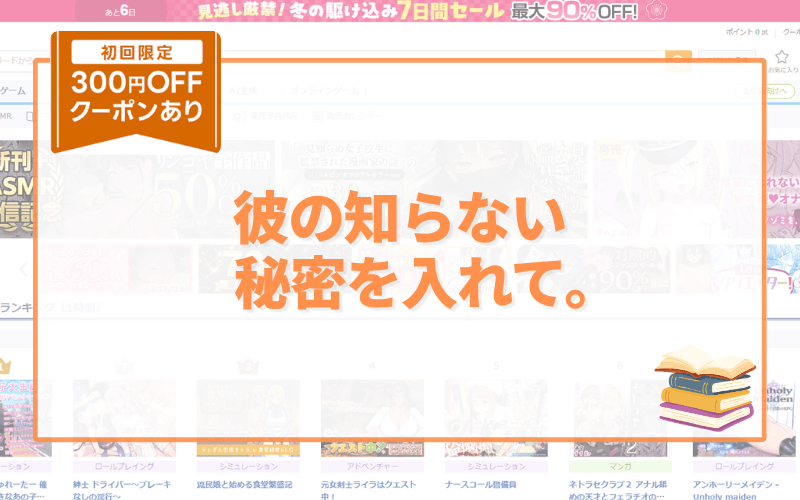Click the シミュレーション tag under ナースコール警備員
Screen dimensions: 800x500
click(496, 466)
